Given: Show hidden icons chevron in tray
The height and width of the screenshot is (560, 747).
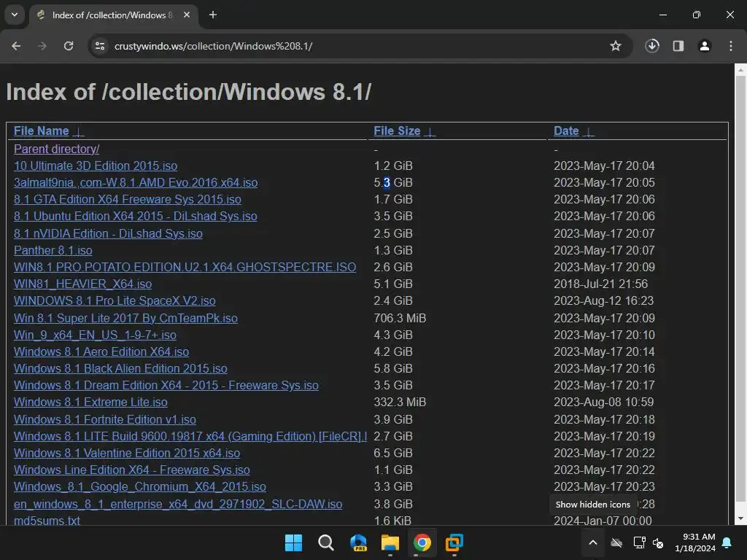Looking at the screenshot, I should click(x=593, y=542).
